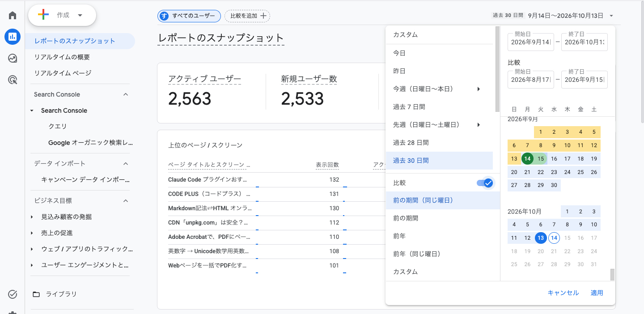Select September 14 in the calendar
Viewport: 644px width, 314px height.
[528, 159]
